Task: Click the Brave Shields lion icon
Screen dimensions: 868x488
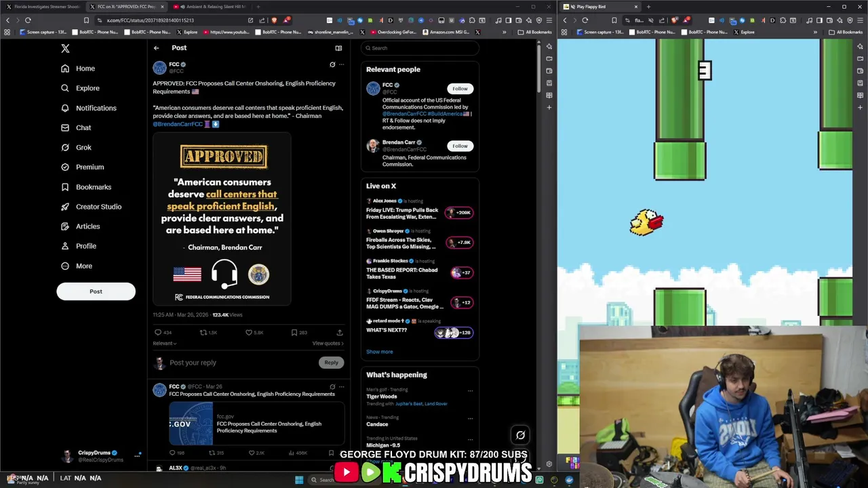Action: click(x=274, y=20)
